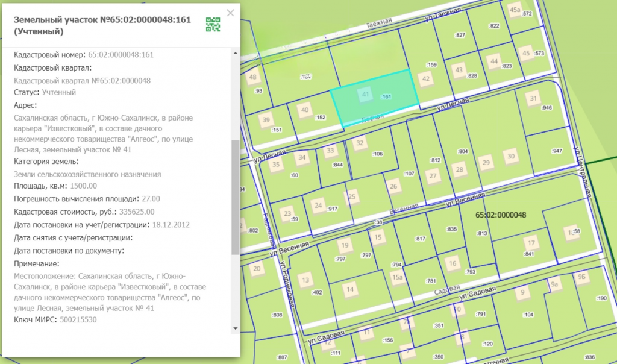
Task: Click house marker 40 on map
Action: (305, 110)
